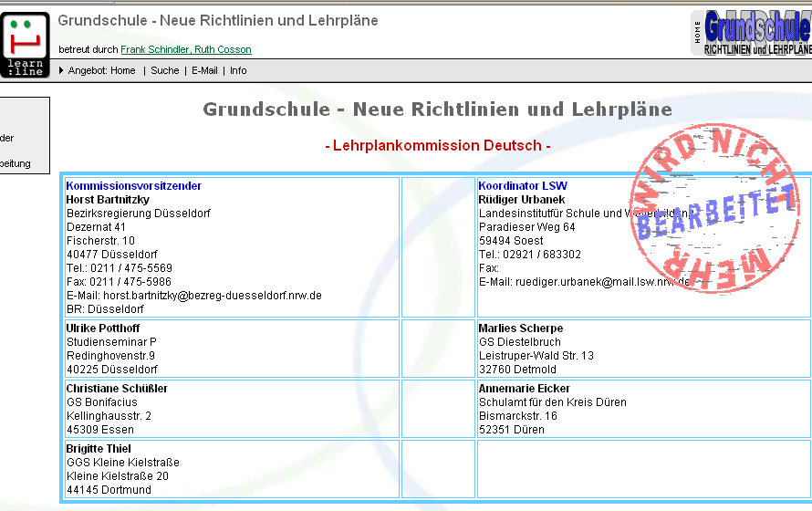Select E-Mail in the navigation bar
This screenshot has height=511, width=812.
(204, 70)
